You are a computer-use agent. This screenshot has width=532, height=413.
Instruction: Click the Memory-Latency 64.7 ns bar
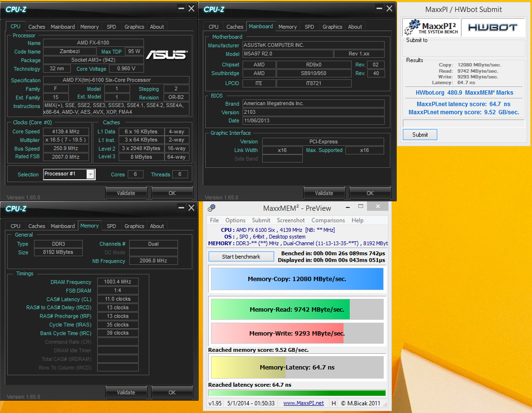point(297,367)
